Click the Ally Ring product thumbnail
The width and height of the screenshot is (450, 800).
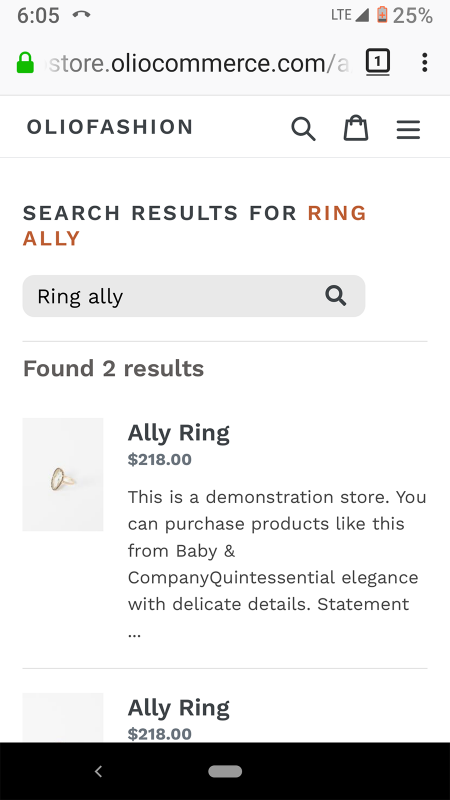[63, 474]
